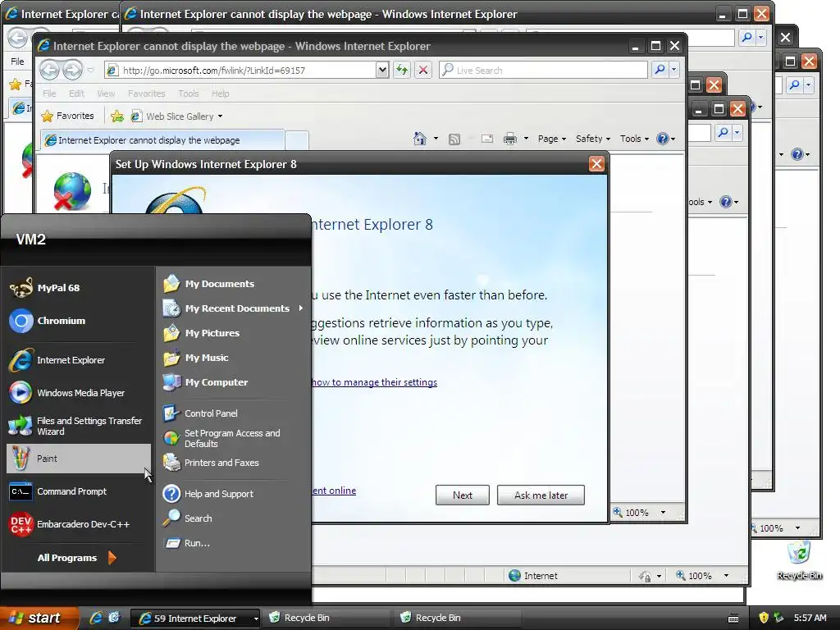Open the Recycle Bin desktop icon

799,559
